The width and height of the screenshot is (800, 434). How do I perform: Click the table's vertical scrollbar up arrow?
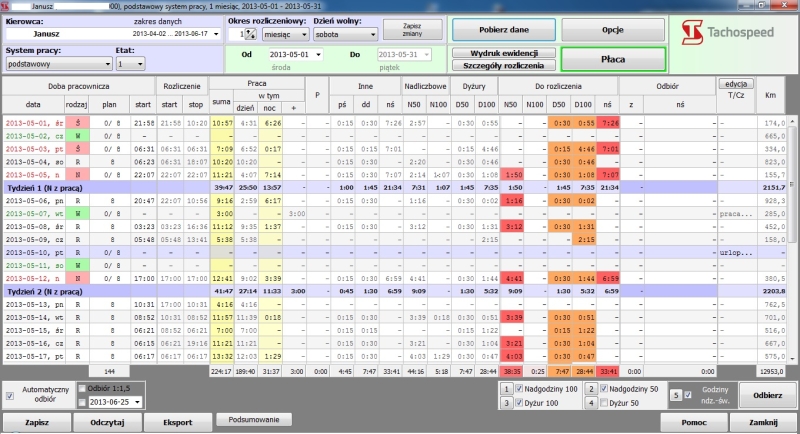(792, 121)
